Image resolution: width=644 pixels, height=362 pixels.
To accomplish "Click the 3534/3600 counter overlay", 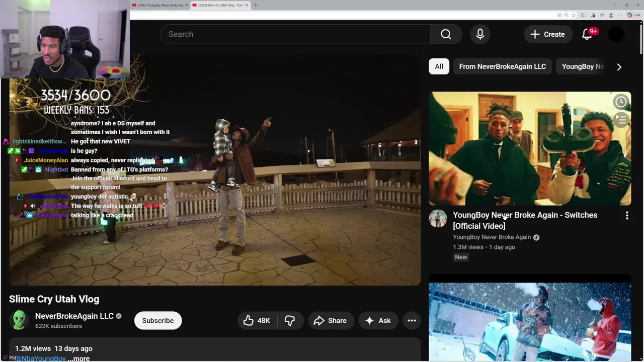I will click(75, 95).
